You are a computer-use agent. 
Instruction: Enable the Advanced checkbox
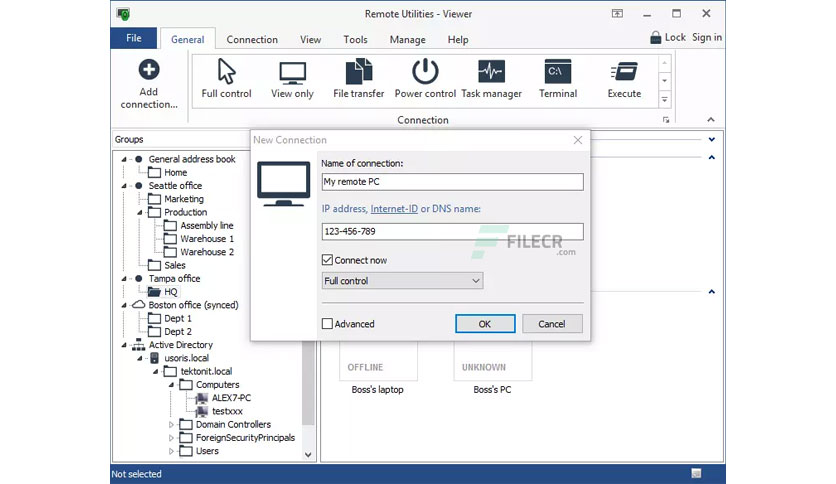327,324
